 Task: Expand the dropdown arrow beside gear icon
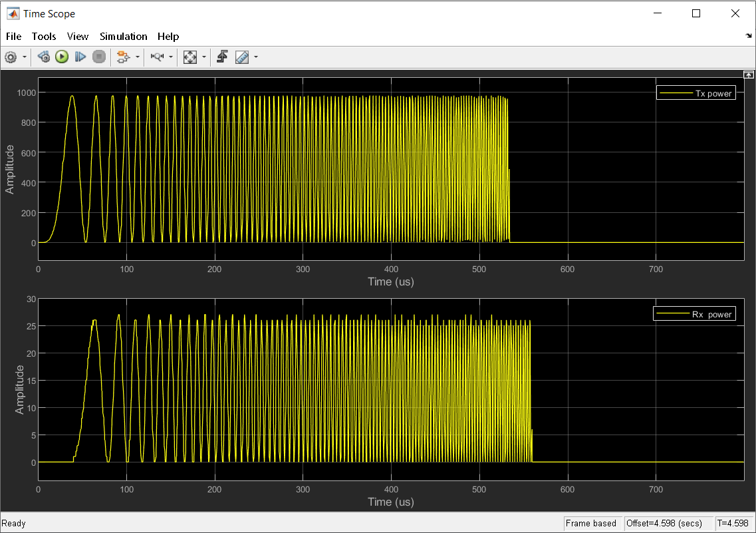[x=25, y=57]
